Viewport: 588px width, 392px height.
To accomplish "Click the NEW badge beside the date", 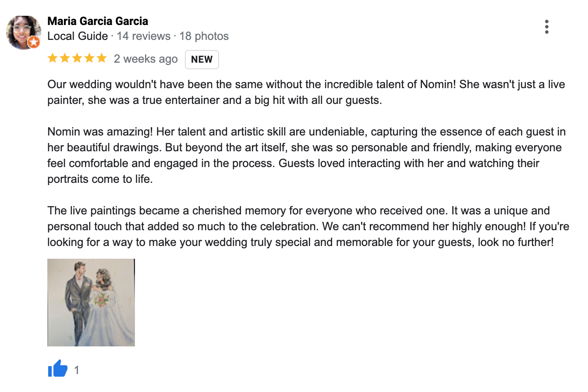I will (x=202, y=60).
